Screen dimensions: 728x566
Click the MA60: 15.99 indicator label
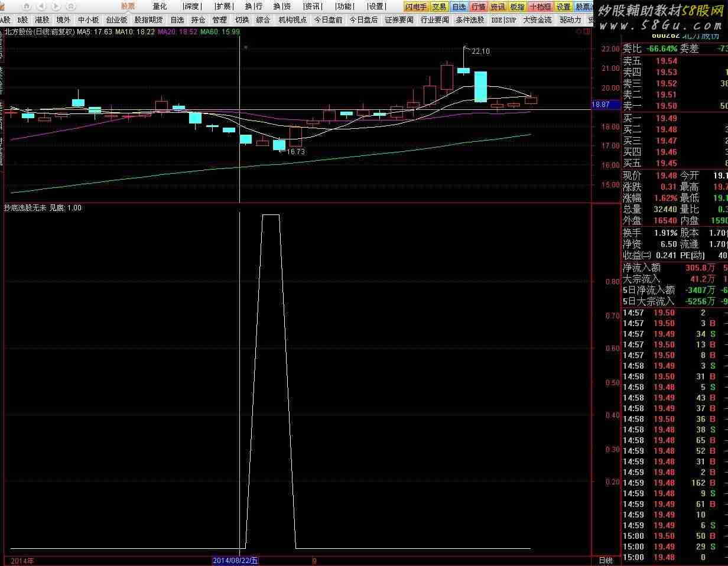(x=220, y=32)
